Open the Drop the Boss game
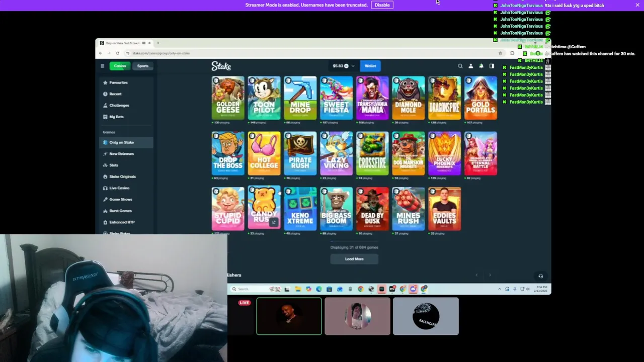The width and height of the screenshot is (644, 362). [228, 153]
